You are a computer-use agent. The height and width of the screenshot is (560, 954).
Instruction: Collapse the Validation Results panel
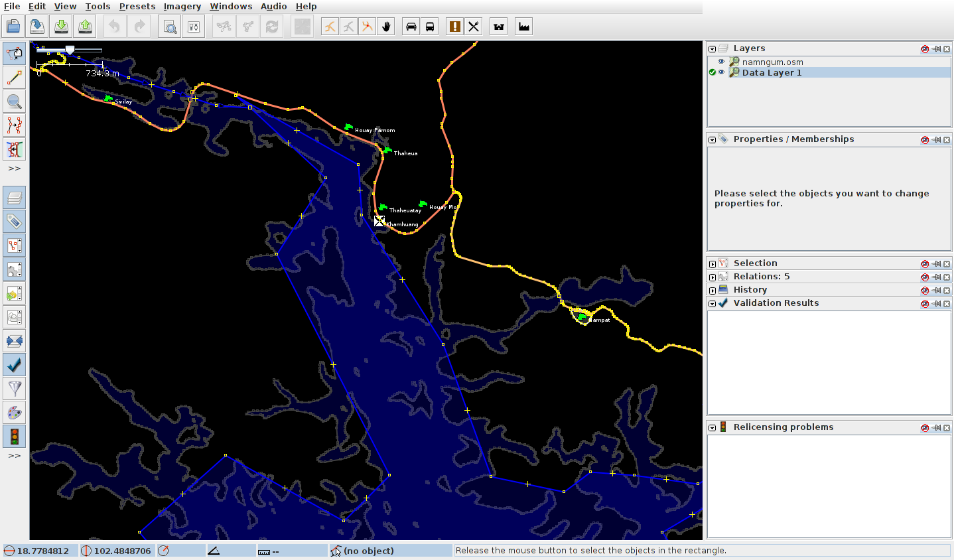712,303
